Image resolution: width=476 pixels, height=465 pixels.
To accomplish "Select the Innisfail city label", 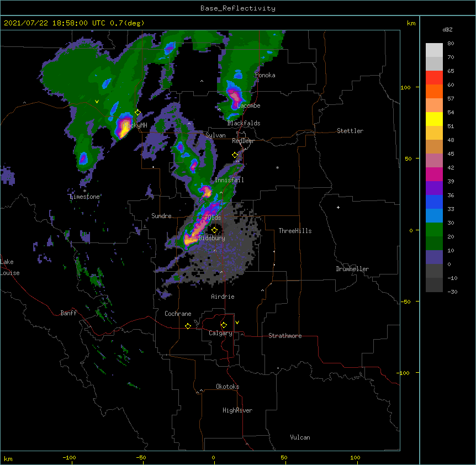I will (229, 180).
